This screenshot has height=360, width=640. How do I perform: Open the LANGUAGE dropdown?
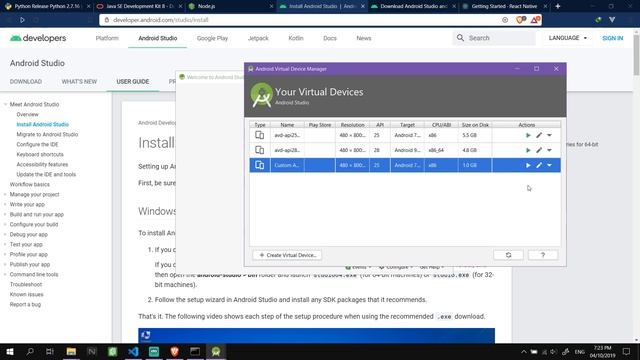point(568,38)
